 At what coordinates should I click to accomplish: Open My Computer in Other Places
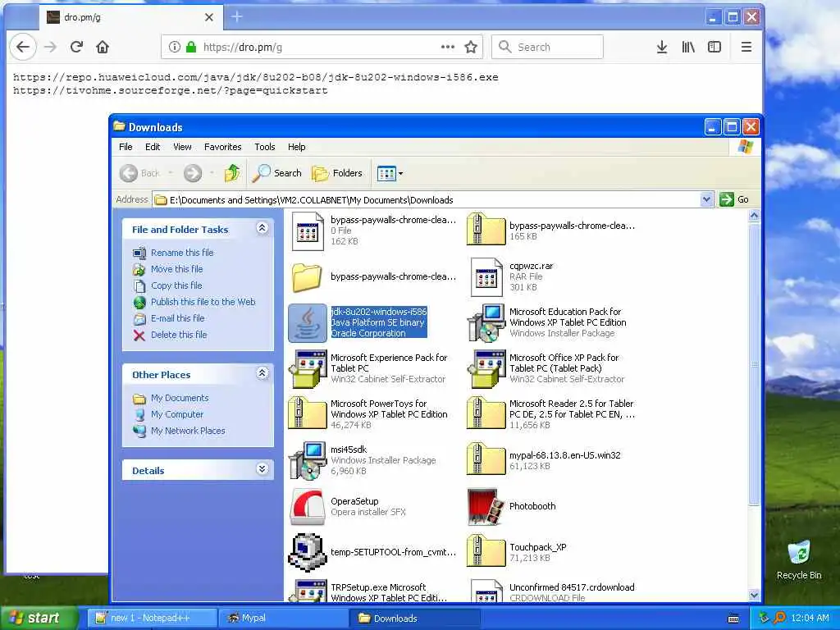(x=177, y=414)
